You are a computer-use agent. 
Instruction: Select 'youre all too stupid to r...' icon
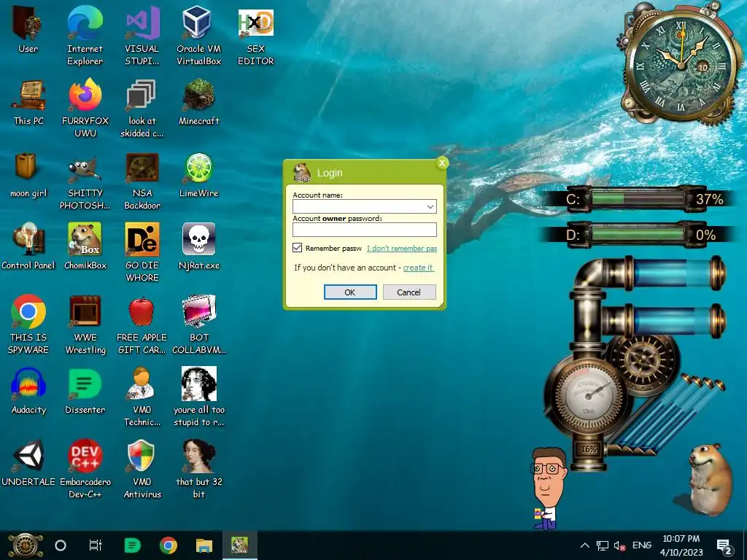tap(198, 397)
